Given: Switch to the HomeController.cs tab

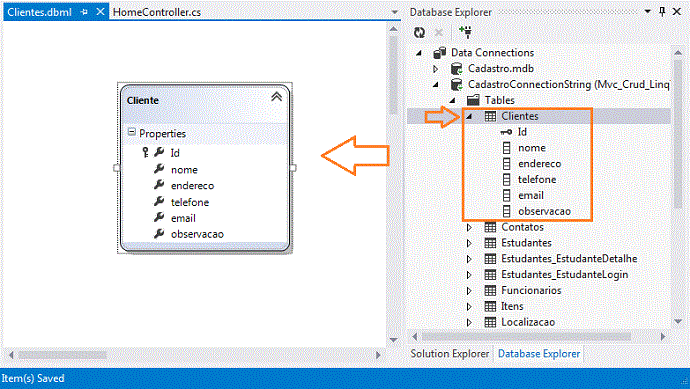Looking at the screenshot, I should (157, 12).
